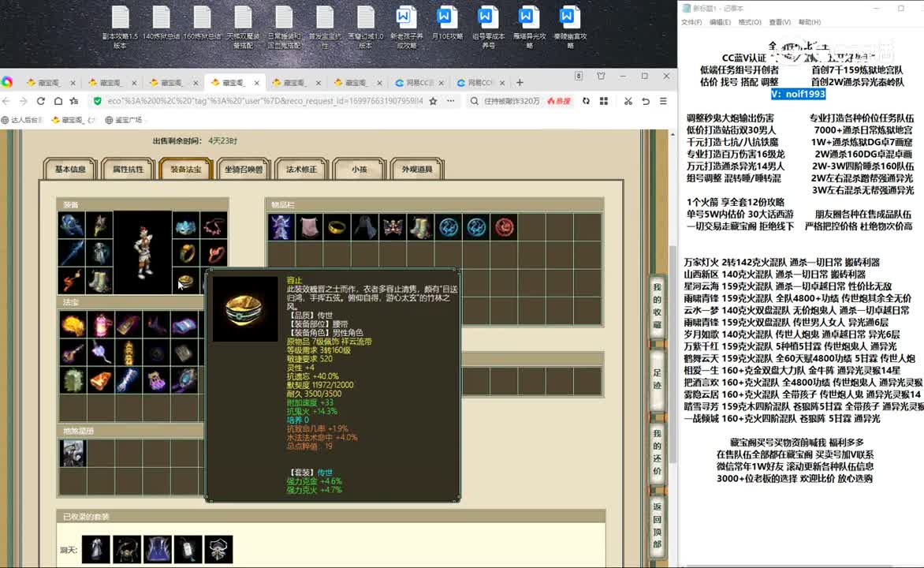Switch to the 法术修正 tab
The image size is (924, 568).
click(x=301, y=170)
